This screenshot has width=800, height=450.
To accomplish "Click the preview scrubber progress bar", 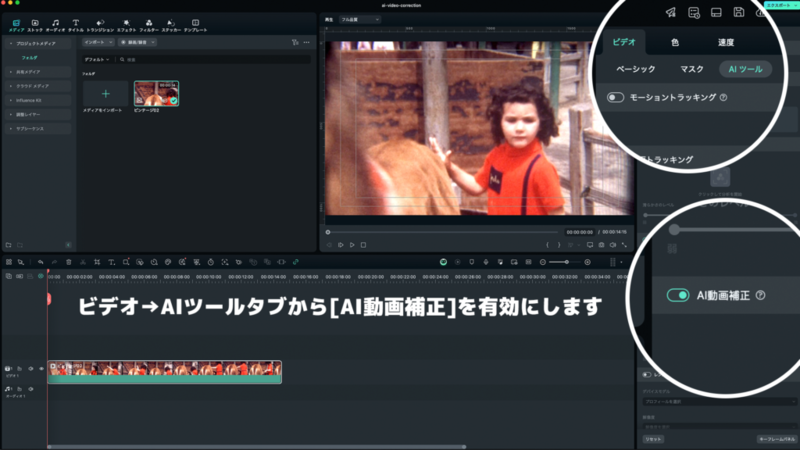I will 442,232.
